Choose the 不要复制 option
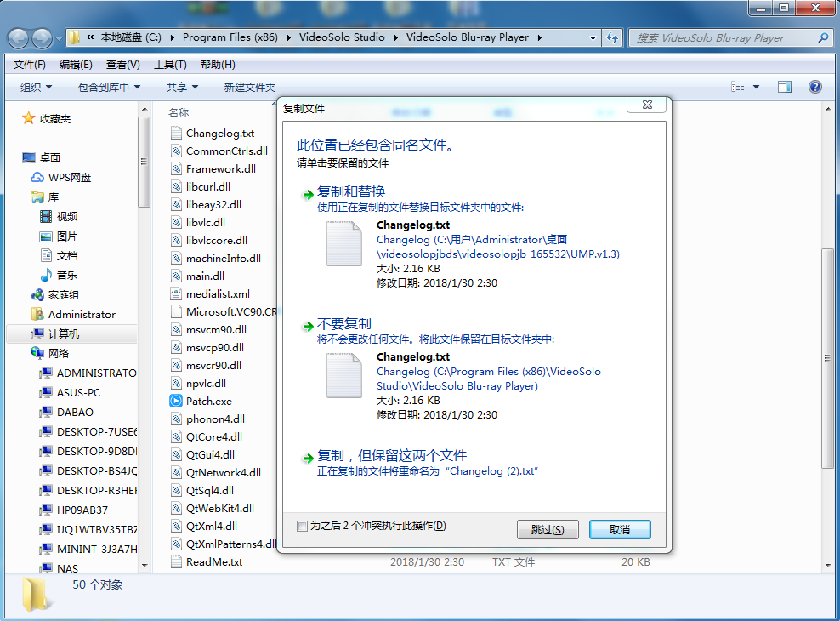The width and height of the screenshot is (840, 621). pos(344,323)
